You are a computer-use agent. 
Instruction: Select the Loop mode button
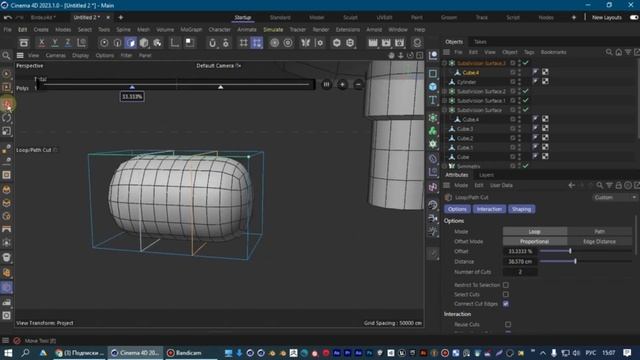pos(535,231)
